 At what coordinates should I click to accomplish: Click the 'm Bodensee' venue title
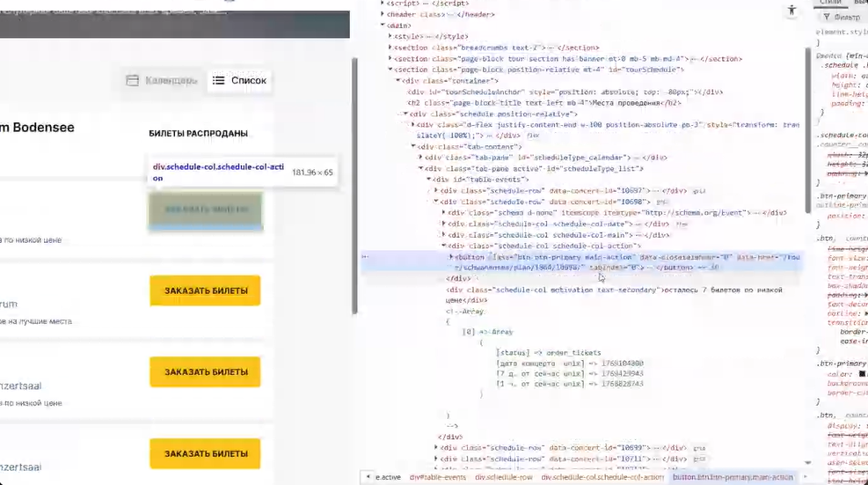point(37,128)
